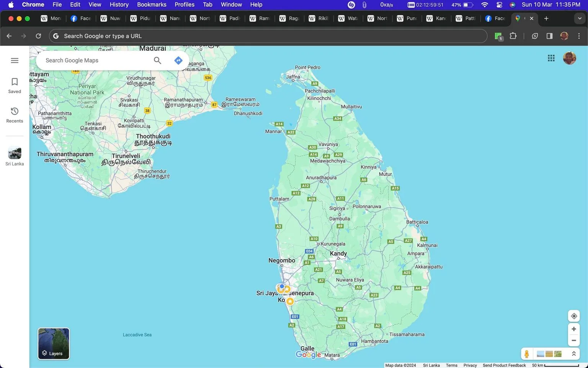Open Recents history in sidebar
The height and width of the screenshot is (368, 588).
[x=15, y=115]
